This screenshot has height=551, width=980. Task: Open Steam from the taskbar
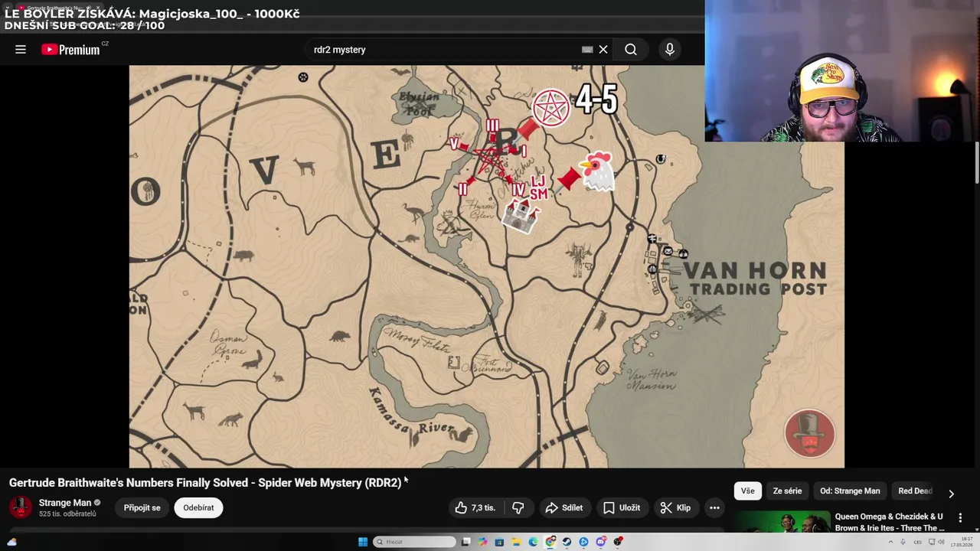567,542
